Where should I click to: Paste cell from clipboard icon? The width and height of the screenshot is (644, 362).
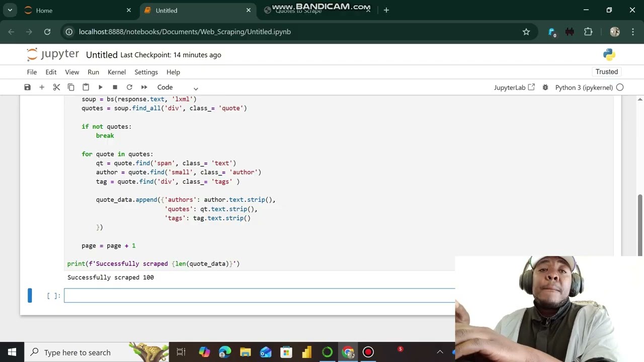point(86,87)
